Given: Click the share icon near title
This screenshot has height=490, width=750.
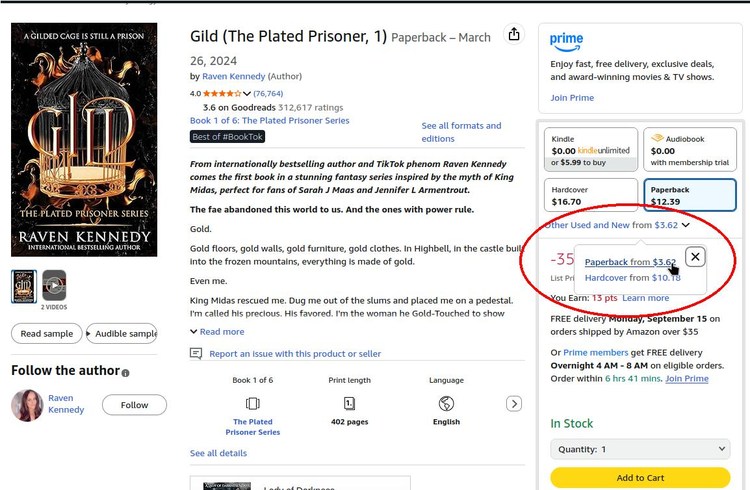Looking at the screenshot, I should 514,35.
